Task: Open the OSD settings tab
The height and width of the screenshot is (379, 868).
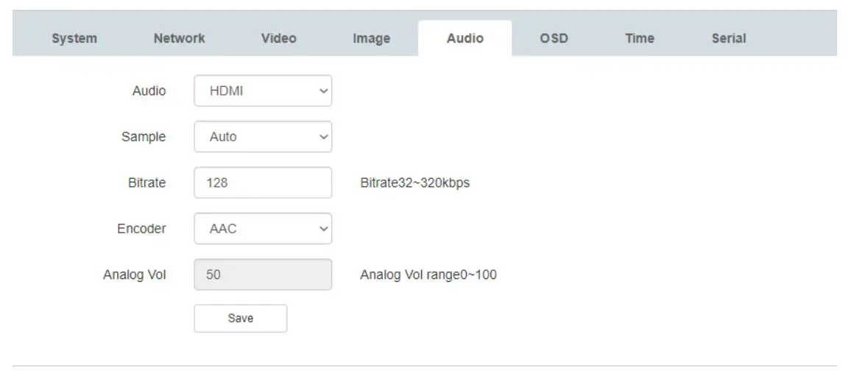Action: pos(554,38)
